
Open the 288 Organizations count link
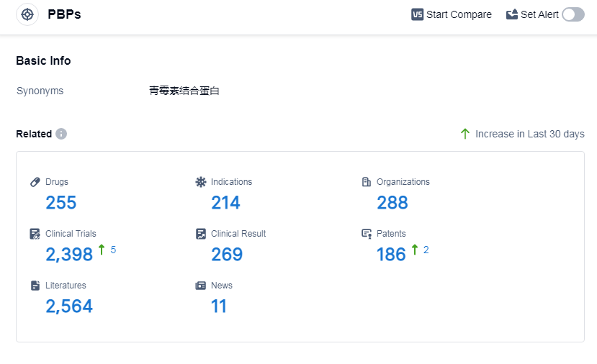(392, 203)
